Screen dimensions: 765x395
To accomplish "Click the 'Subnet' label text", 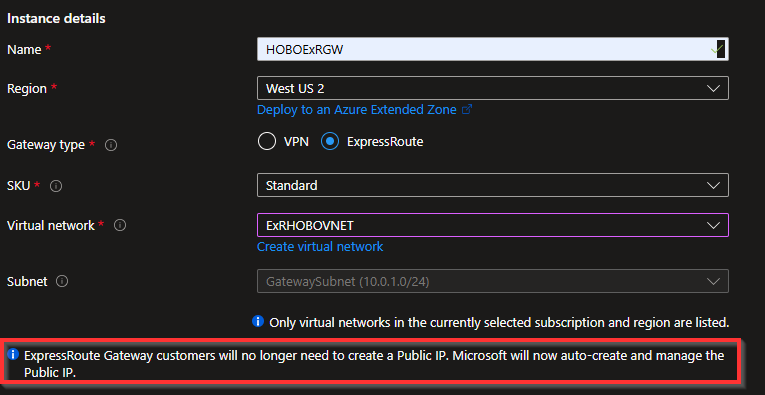I will click(27, 281).
